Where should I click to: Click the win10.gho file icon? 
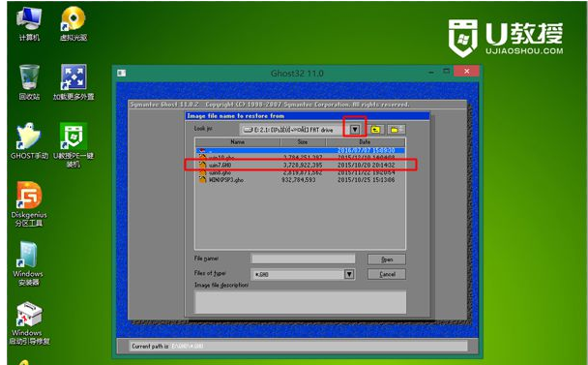tap(202, 158)
